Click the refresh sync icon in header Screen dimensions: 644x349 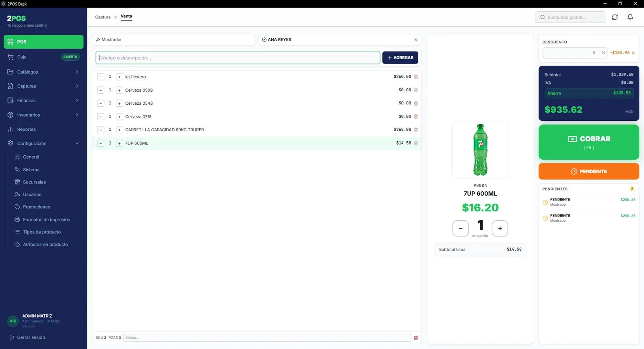click(615, 17)
